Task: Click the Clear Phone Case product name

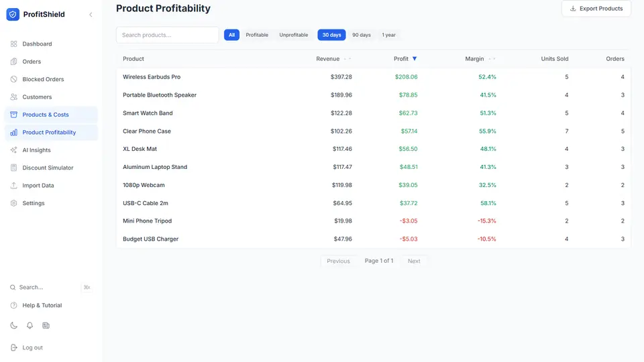Action: (x=147, y=131)
